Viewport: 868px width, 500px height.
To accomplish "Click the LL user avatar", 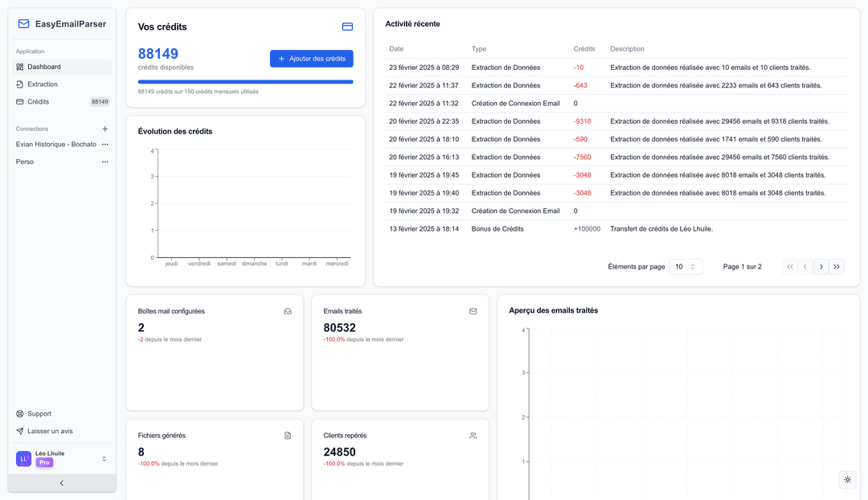I will 23,458.
